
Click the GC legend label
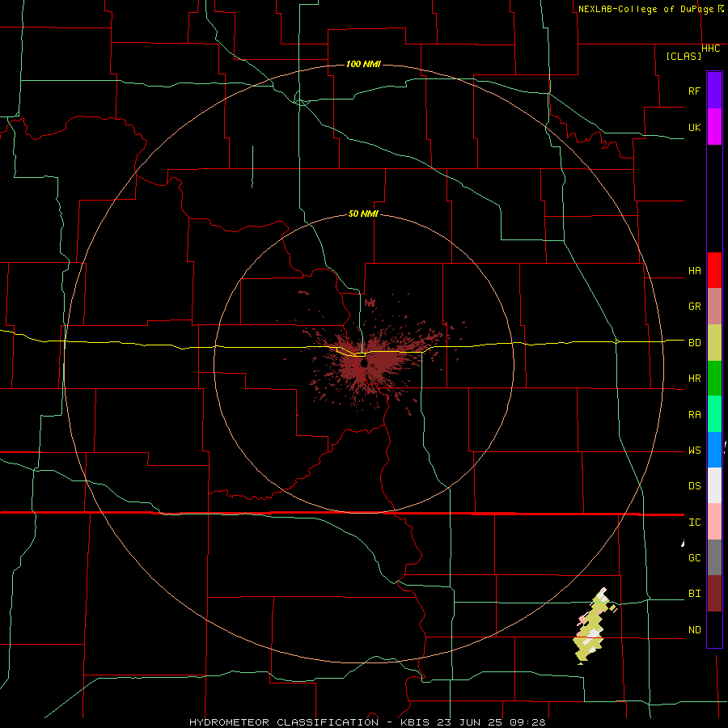[694, 557]
